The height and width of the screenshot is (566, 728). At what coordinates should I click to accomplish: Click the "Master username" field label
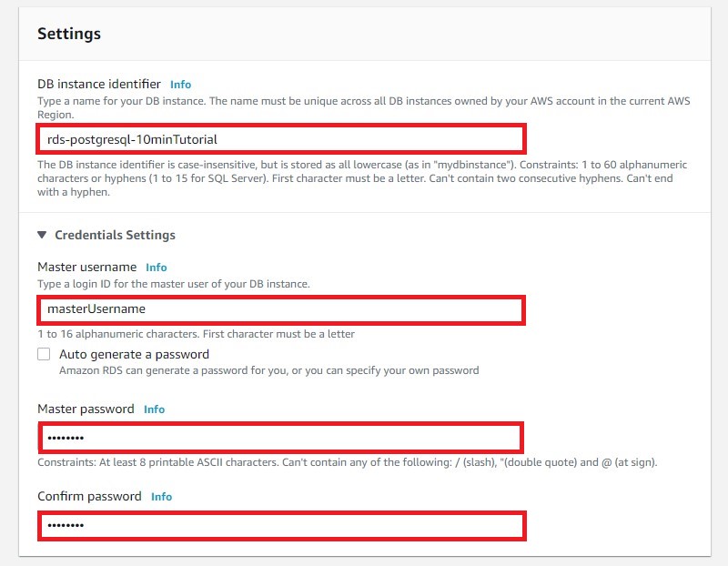click(x=87, y=267)
